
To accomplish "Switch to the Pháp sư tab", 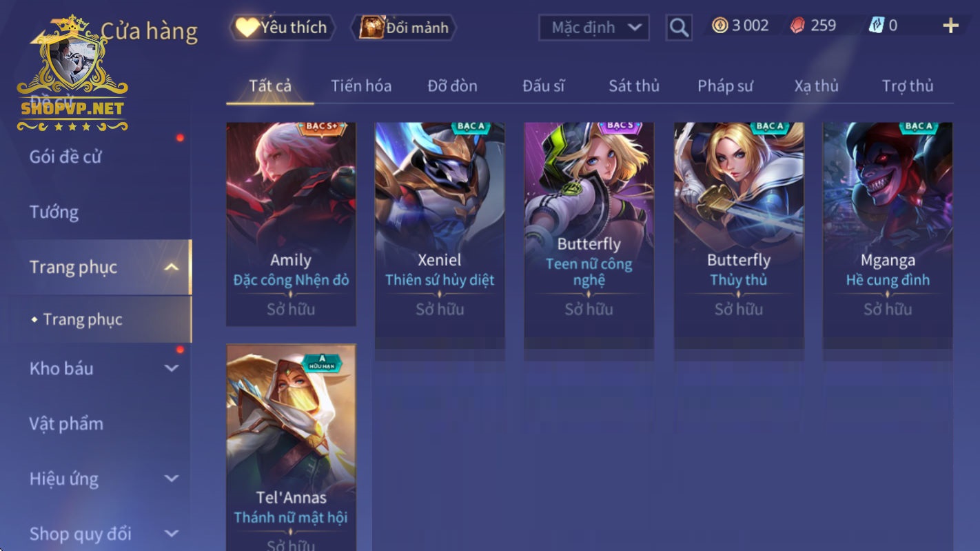I will (725, 86).
